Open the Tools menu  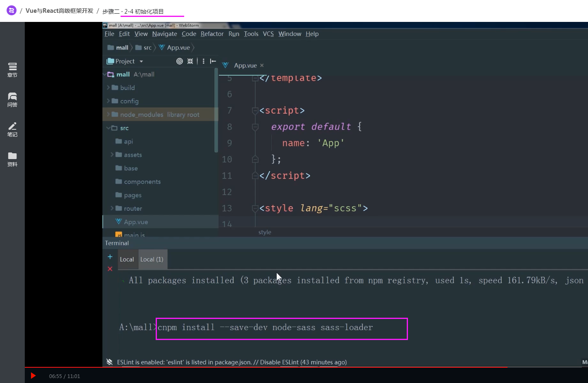(x=251, y=34)
